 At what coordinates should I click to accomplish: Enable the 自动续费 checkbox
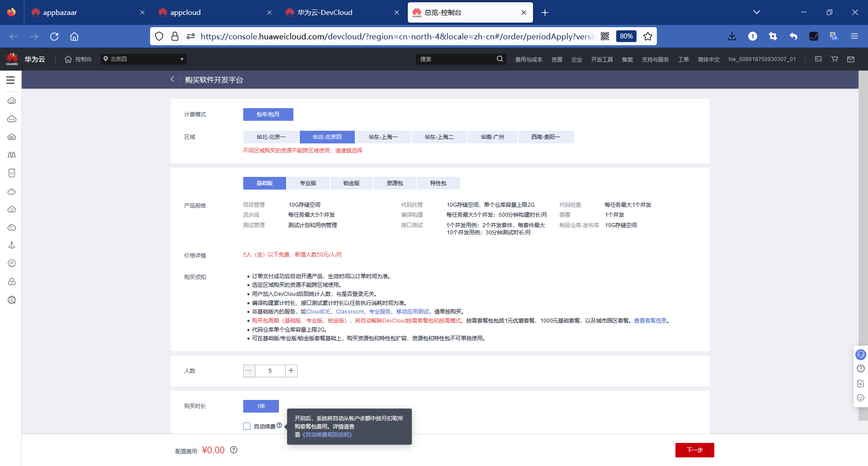tap(247, 426)
